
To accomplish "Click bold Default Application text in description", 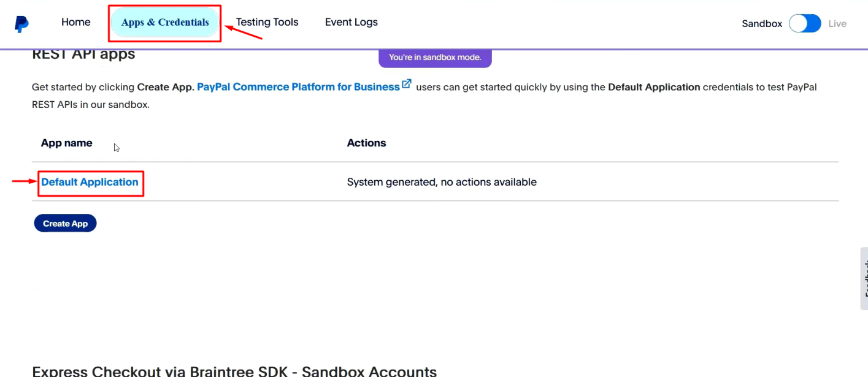I will pos(654,87).
